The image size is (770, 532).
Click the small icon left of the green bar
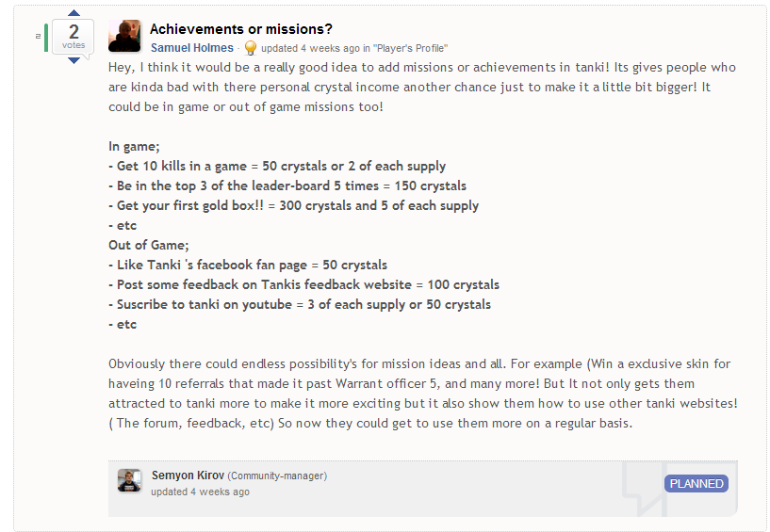coord(38,36)
